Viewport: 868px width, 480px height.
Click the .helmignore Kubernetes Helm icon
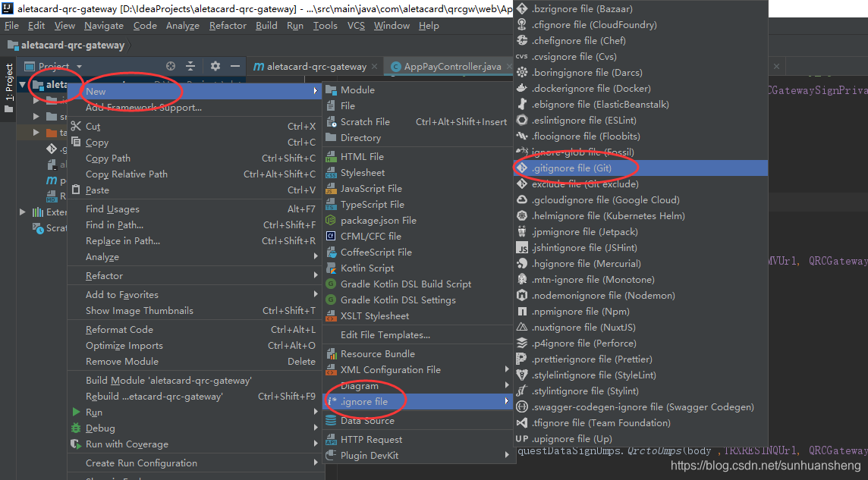pyautogui.click(x=522, y=215)
